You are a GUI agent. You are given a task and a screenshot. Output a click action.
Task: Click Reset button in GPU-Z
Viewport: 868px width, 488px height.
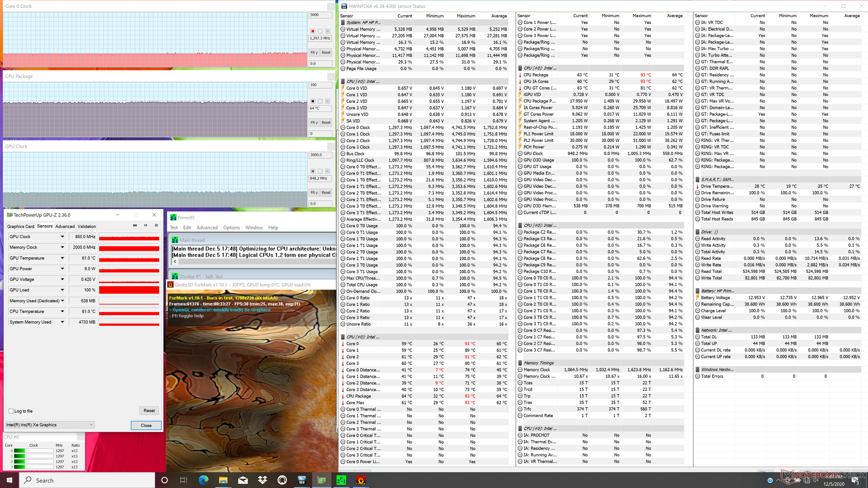(149, 411)
